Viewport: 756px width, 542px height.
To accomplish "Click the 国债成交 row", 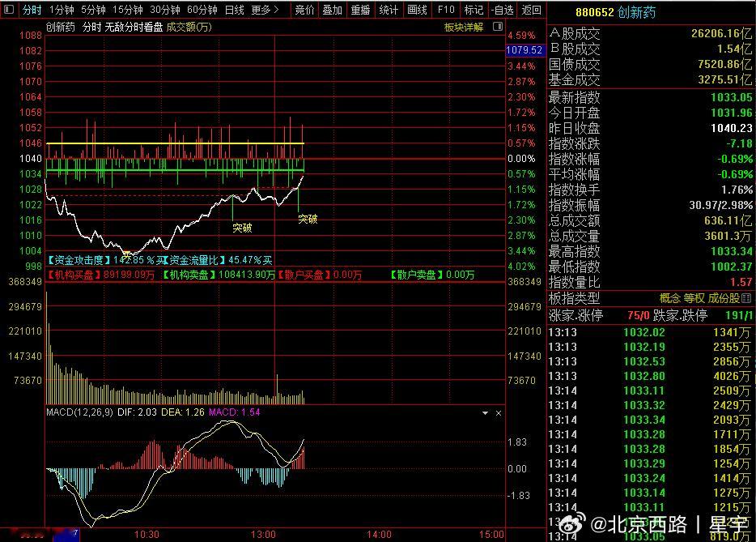I will click(x=651, y=64).
